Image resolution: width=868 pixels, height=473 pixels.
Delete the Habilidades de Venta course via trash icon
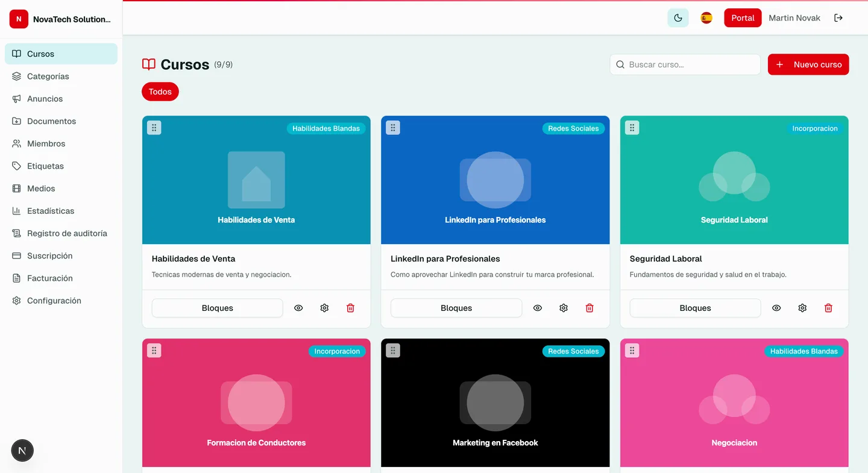(x=350, y=307)
